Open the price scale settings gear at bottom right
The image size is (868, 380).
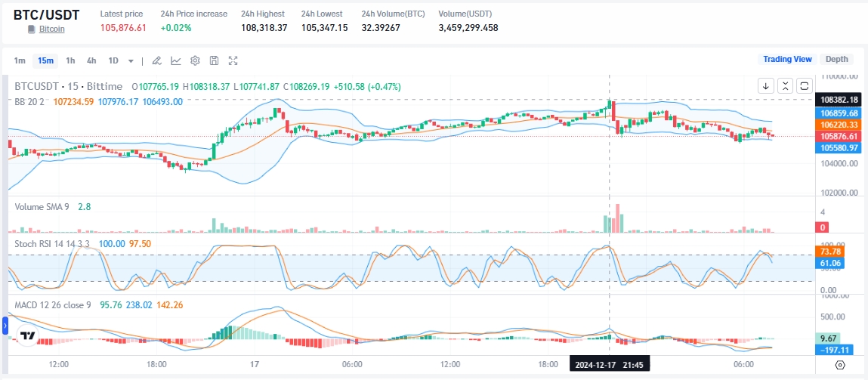(840, 364)
